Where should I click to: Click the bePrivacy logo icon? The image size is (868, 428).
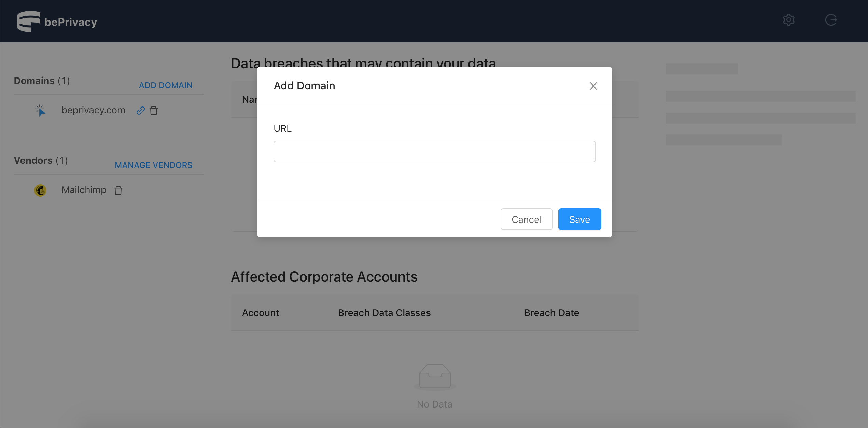point(28,22)
